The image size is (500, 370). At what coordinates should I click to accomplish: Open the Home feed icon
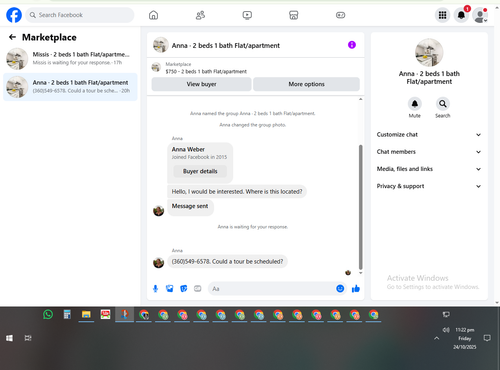(153, 15)
